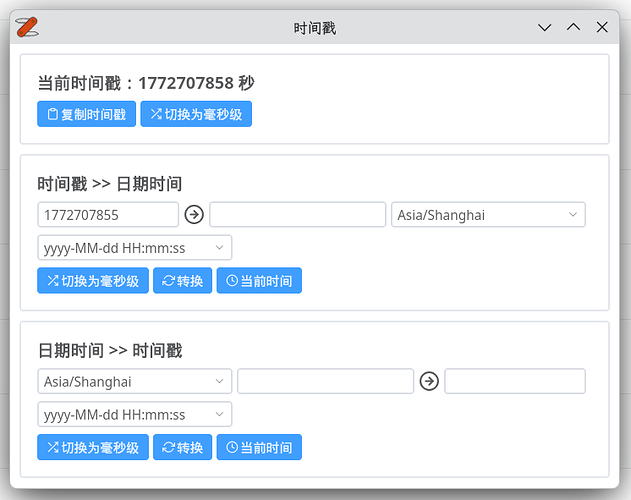Viewport: 631px width, 500px height.
Task: Click the arrow icon in 日期时间 >> 时间戳 section
Action: coord(429,381)
